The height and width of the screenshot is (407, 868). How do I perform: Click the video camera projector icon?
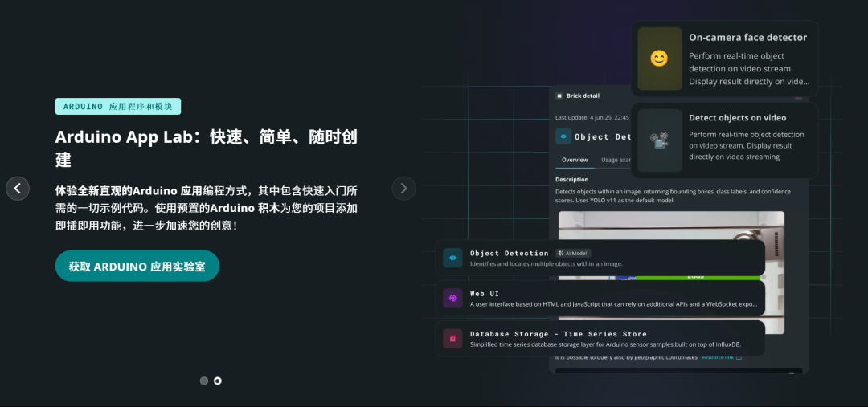click(659, 140)
